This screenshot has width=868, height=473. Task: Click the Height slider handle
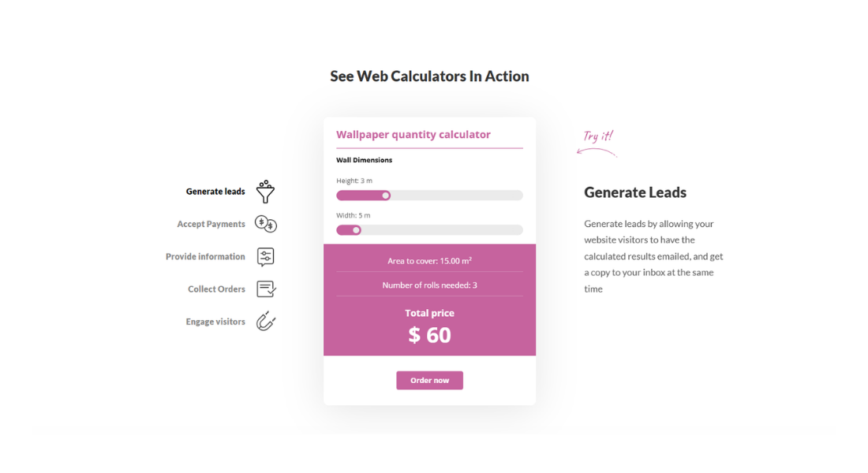pos(386,196)
